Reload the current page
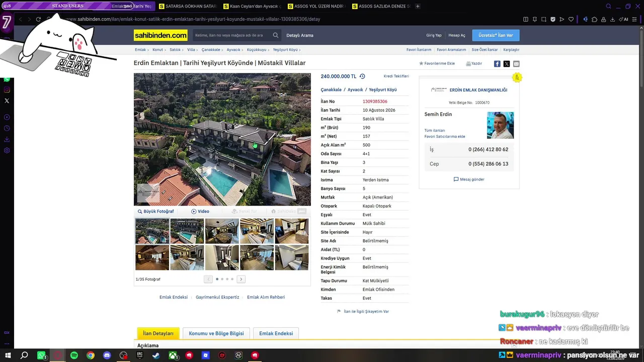644x362 pixels. point(38,19)
